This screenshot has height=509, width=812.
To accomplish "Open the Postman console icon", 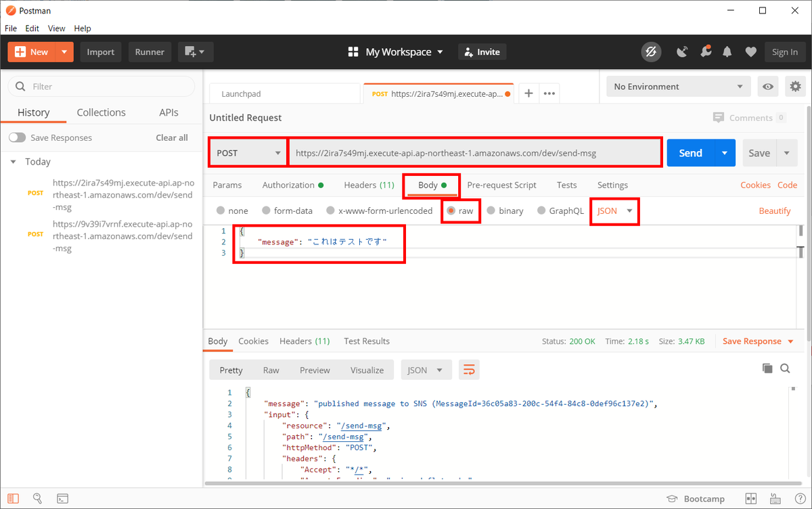I will (x=62, y=499).
